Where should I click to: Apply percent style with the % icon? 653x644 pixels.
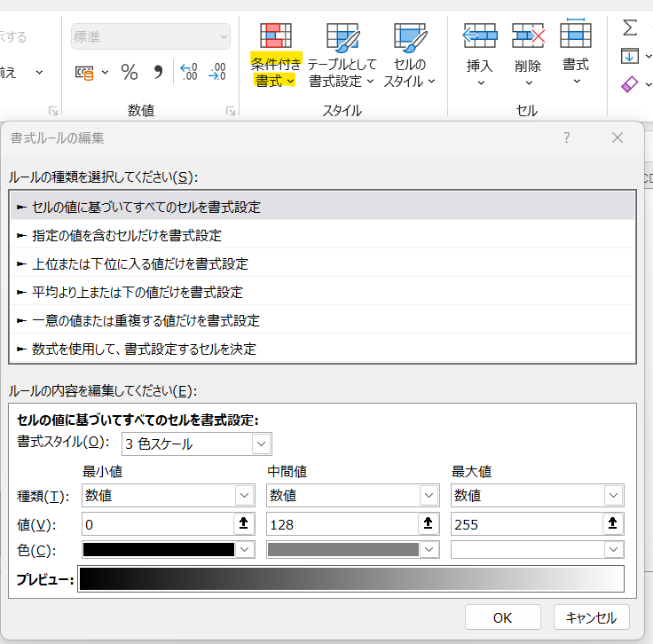[130, 72]
